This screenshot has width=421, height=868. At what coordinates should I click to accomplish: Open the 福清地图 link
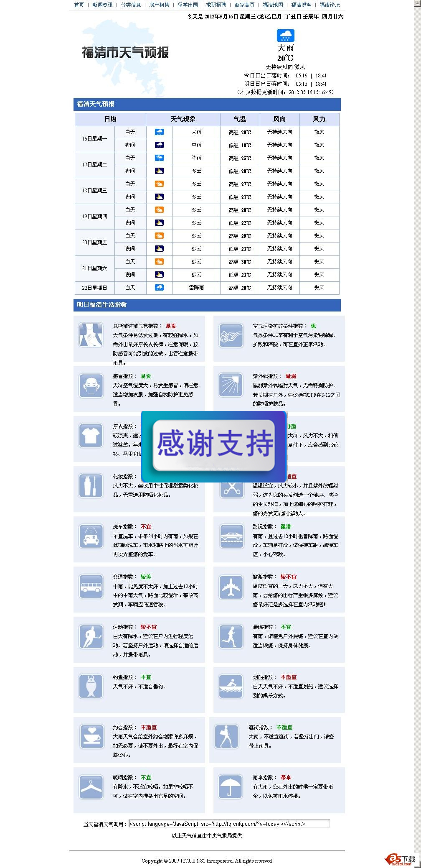pyautogui.click(x=273, y=5)
